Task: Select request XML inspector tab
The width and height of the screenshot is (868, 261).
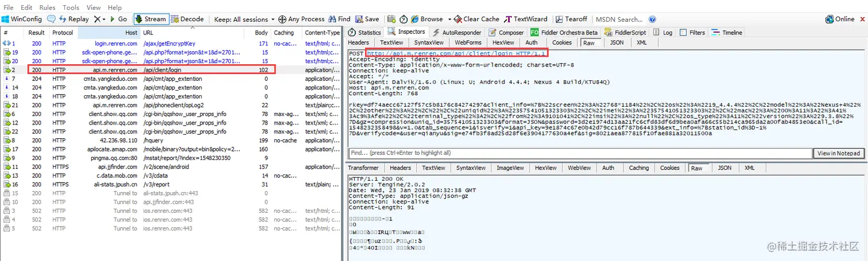Action: click(x=642, y=42)
